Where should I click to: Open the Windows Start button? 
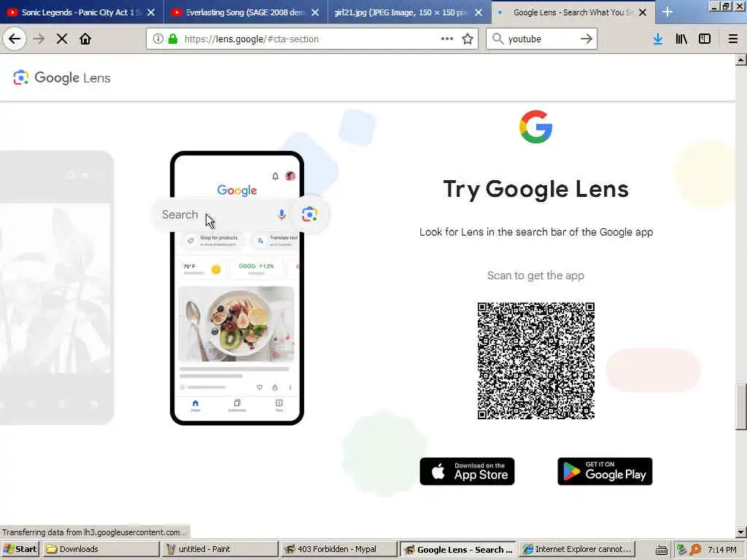20,550
